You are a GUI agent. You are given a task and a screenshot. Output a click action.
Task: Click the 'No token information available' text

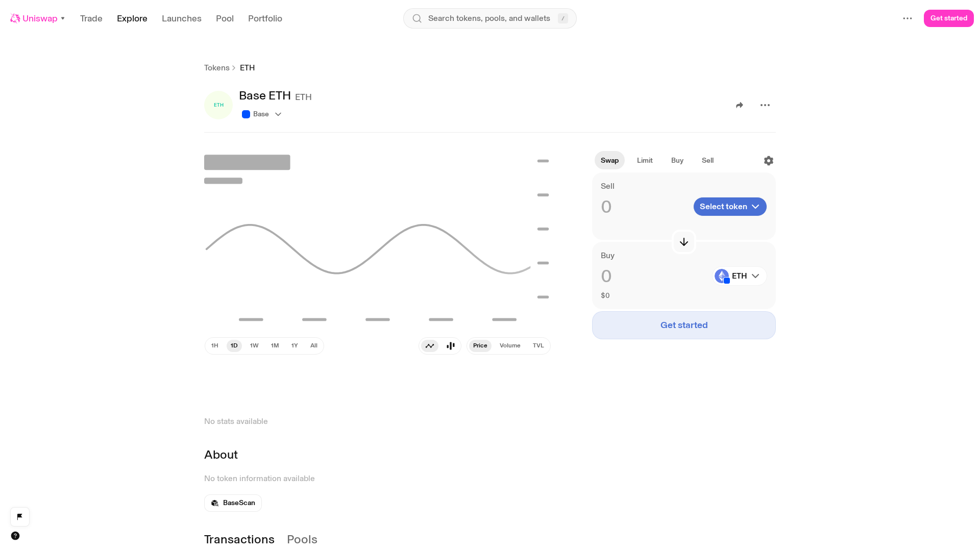pyautogui.click(x=259, y=479)
